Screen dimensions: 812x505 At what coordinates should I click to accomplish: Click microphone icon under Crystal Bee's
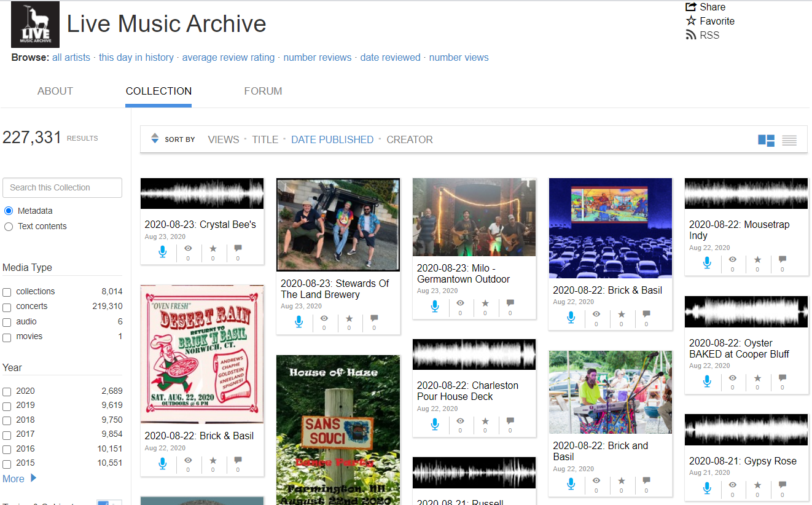(163, 251)
